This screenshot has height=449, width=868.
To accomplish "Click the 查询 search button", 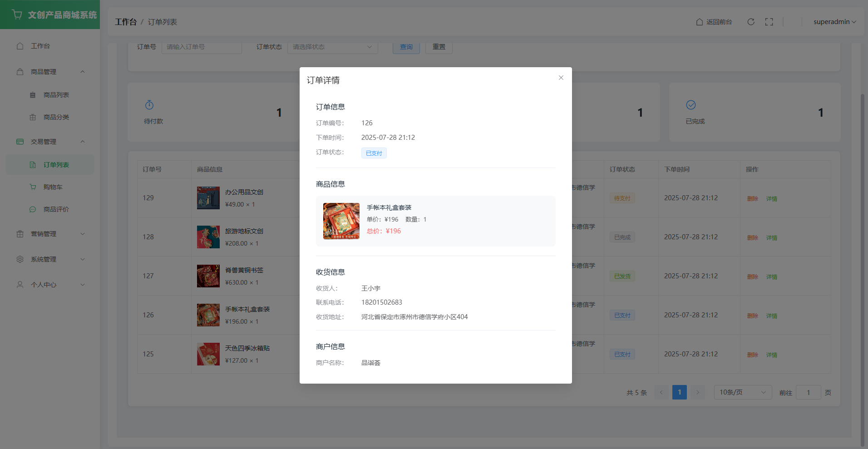I will [x=406, y=47].
